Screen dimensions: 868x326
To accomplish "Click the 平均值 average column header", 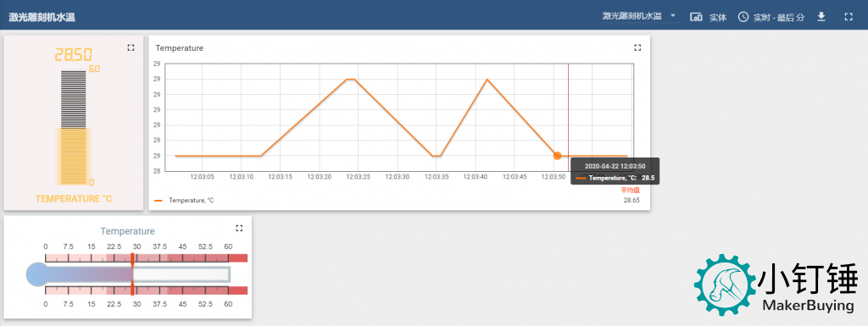I will (630, 190).
